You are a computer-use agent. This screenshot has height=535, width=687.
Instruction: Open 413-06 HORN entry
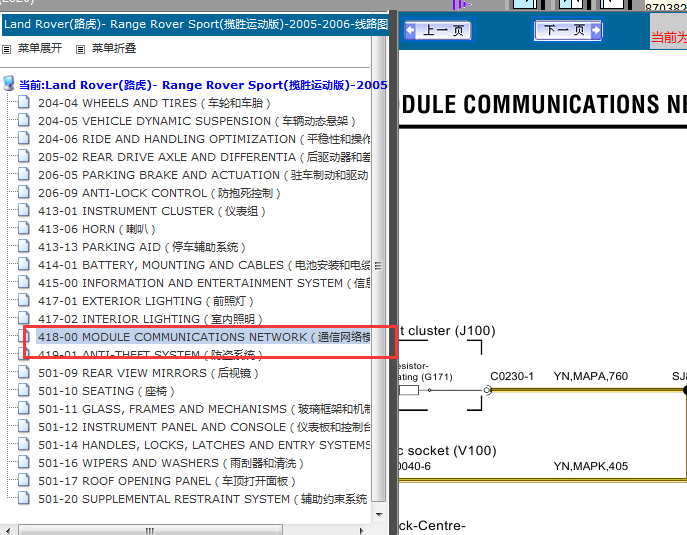[x=97, y=229]
